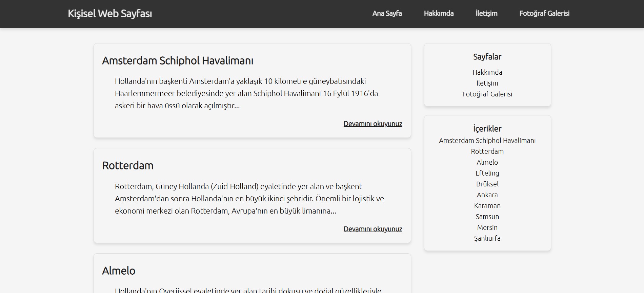Go to İletişim in the top navigation bar
Viewport: 644px width, 293px height.
[x=486, y=13]
